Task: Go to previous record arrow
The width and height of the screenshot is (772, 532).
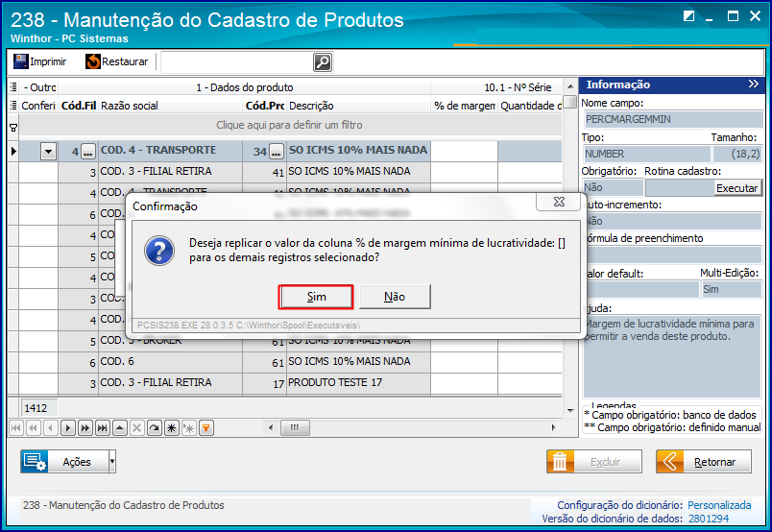Action: (51, 428)
